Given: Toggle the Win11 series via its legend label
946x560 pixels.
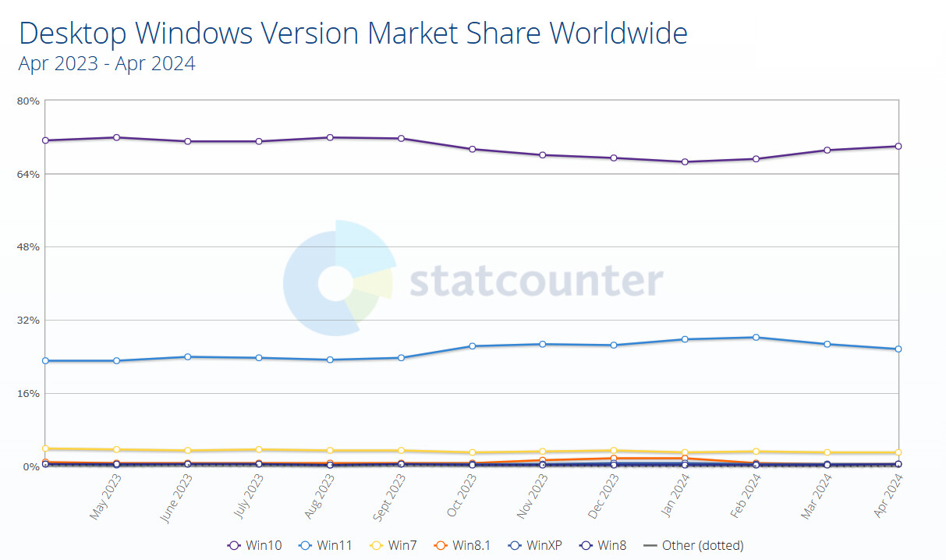Looking at the screenshot, I should pos(334,546).
